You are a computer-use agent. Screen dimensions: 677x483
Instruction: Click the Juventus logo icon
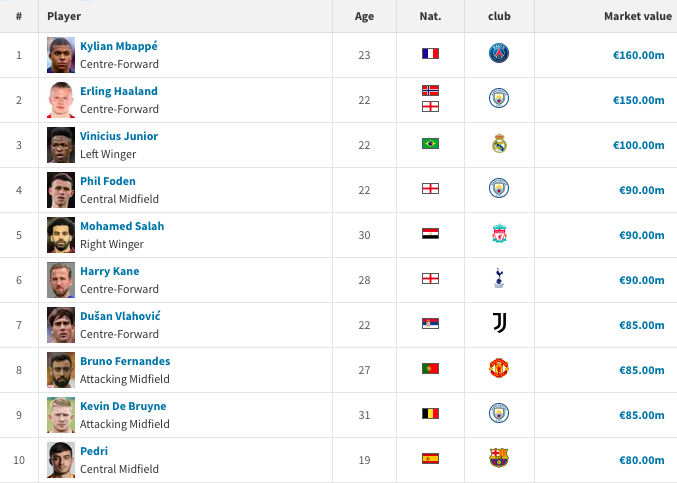click(499, 323)
